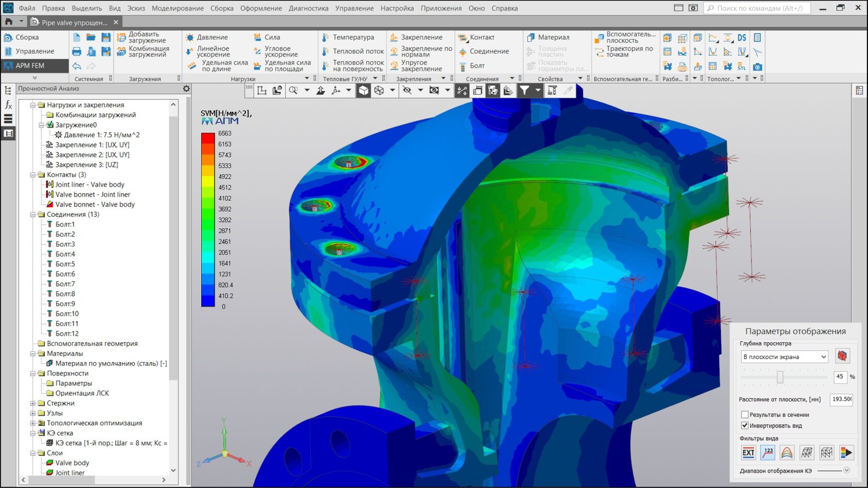Screen dimensions: 868x488
Task: Open the Моделирование menu
Action: pos(178,8)
